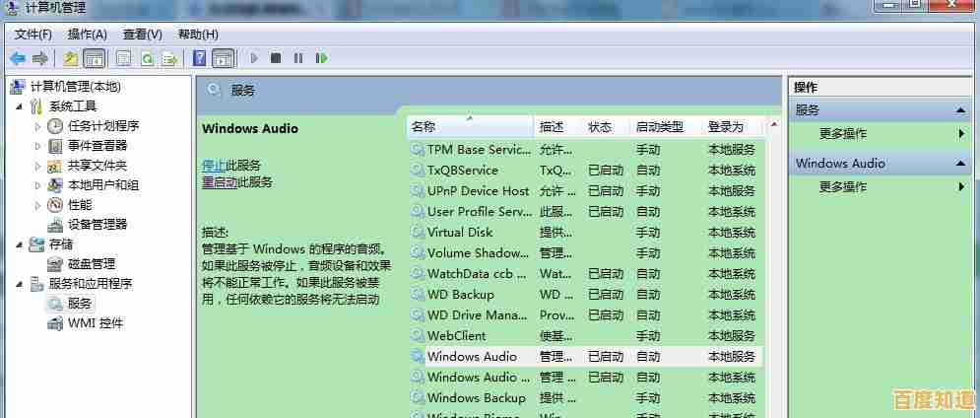Select WD Backup service gear icon
The width and height of the screenshot is (980, 418).
pyautogui.click(x=417, y=295)
